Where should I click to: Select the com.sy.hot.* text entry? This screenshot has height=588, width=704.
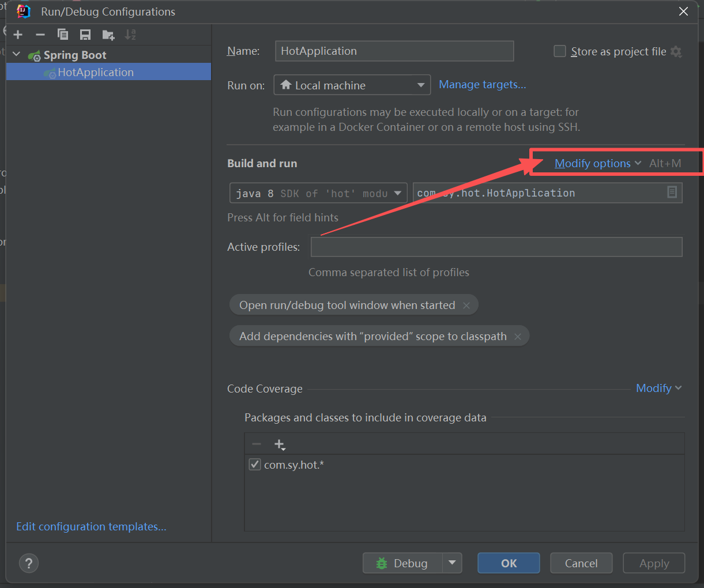pyautogui.click(x=294, y=465)
